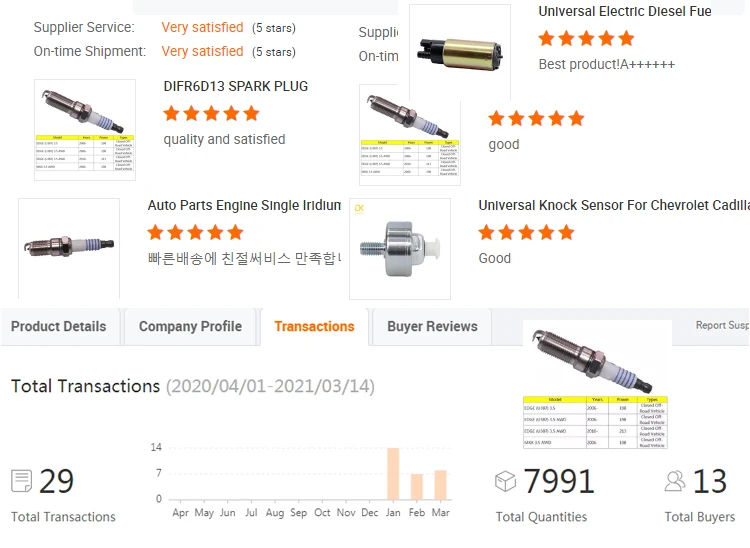Open the DIFR6D13 spark plug thumbnail image
Viewport: 750px width, 548px height.
[85, 130]
